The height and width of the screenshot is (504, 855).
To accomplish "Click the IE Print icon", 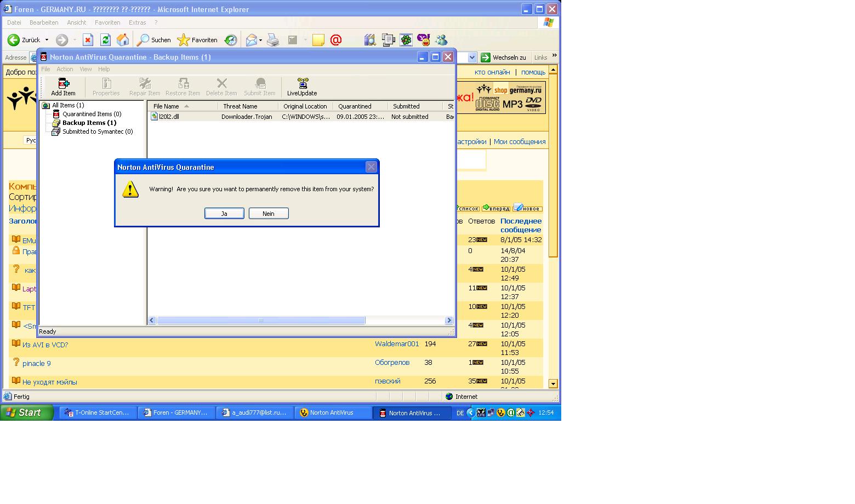I will pos(273,40).
